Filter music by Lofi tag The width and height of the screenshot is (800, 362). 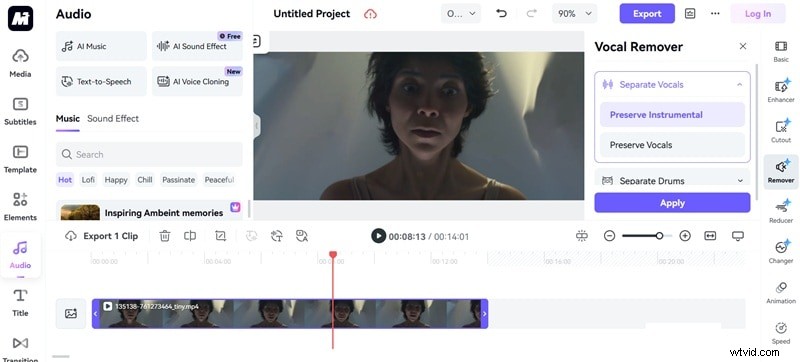[88, 179]
